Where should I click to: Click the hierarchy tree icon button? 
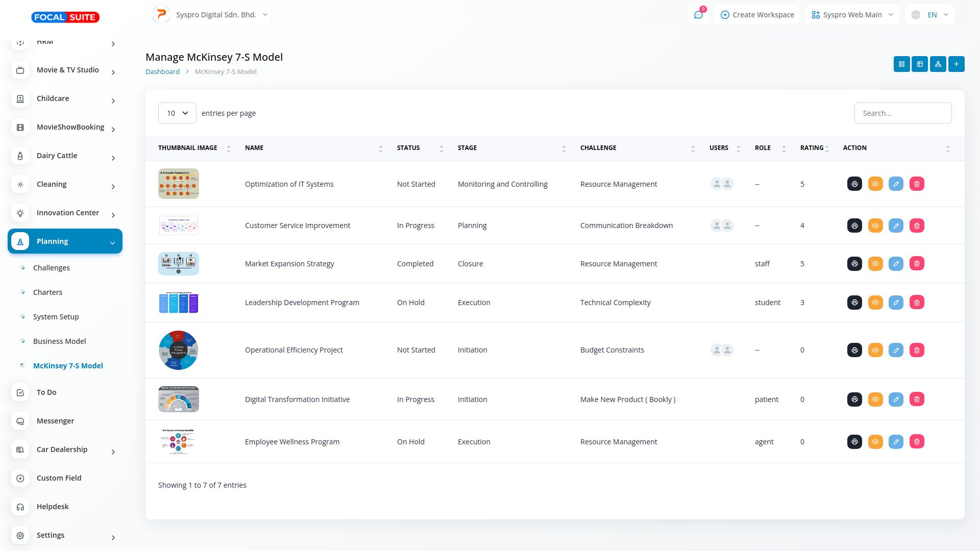tap(938, 64)
